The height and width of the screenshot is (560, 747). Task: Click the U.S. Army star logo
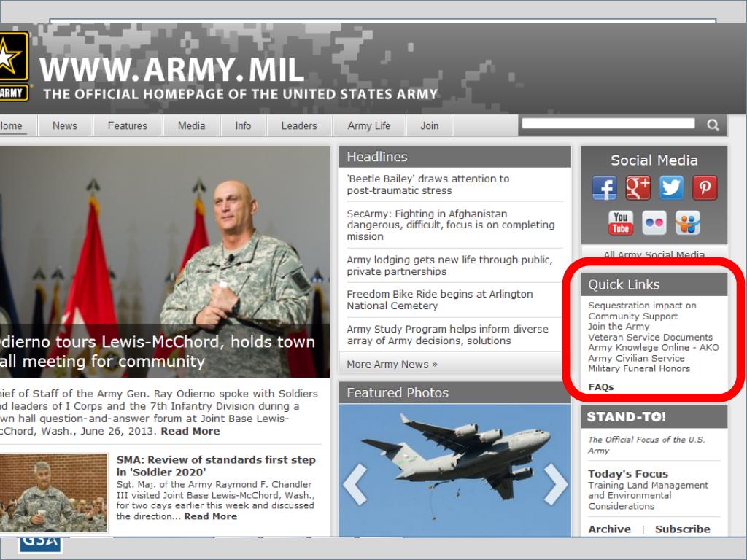(13, 66)
